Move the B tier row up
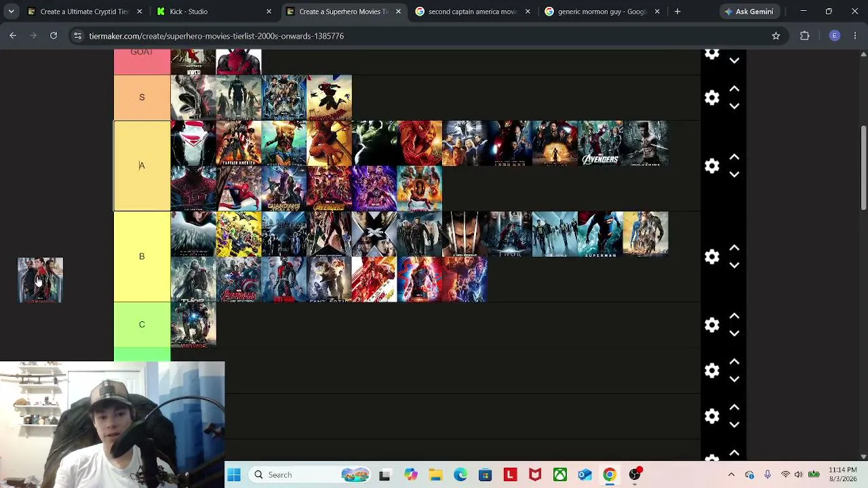The height and width of the screenshot is (488, 868). point(734,248)
